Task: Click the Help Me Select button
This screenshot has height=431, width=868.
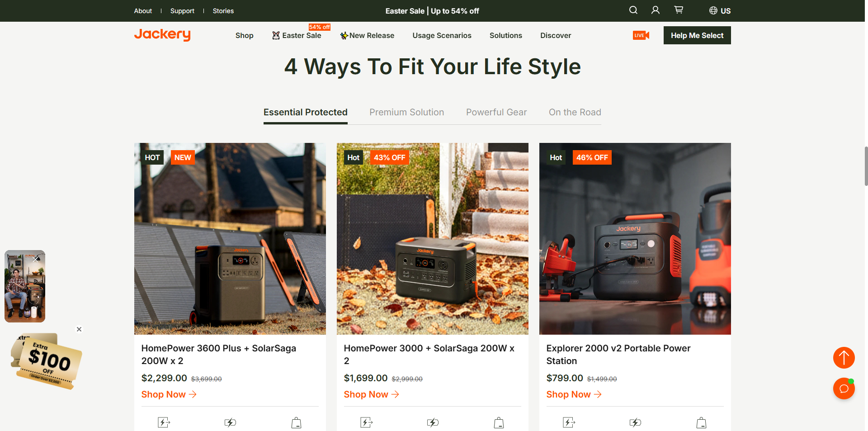Action: [x=697, y=35]
